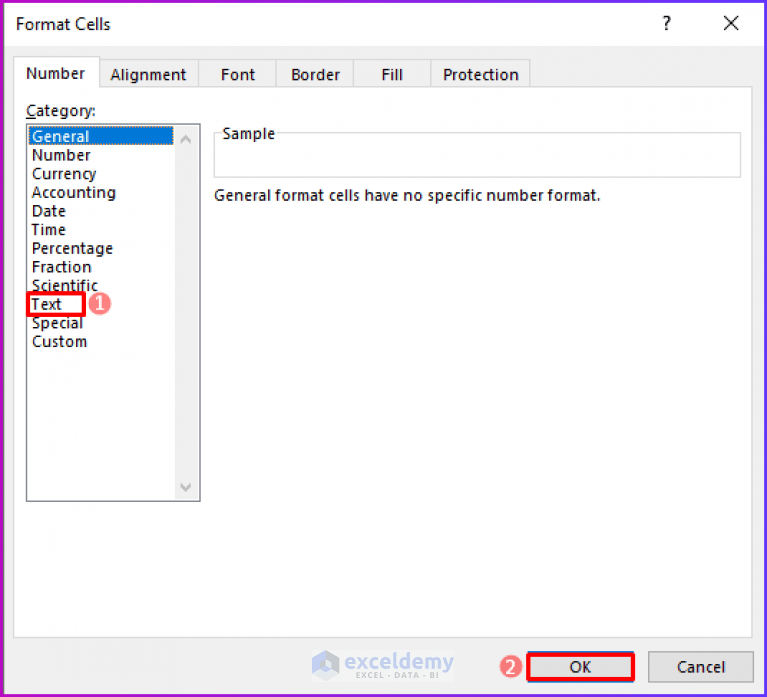Click the Cancel button
The image size is (767, 697).
click(700, 667)
